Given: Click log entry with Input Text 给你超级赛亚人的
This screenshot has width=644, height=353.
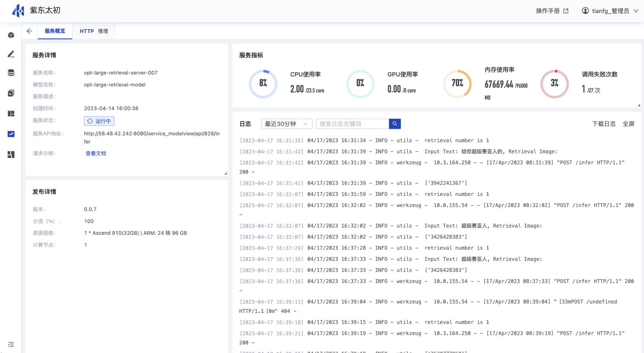Looking at the screenshot, I should [x=398, y=151].
